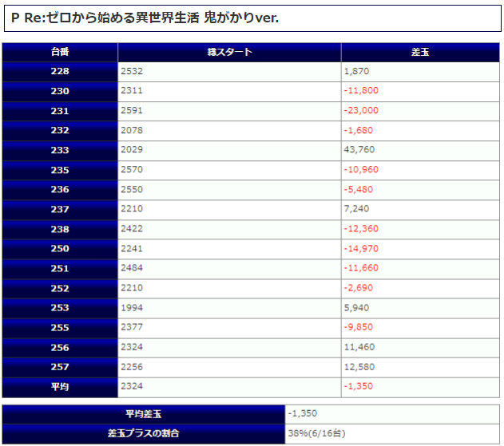Screen dimensions: 504x446
Task: Click start count 2570
Action: tap(132, 169)
